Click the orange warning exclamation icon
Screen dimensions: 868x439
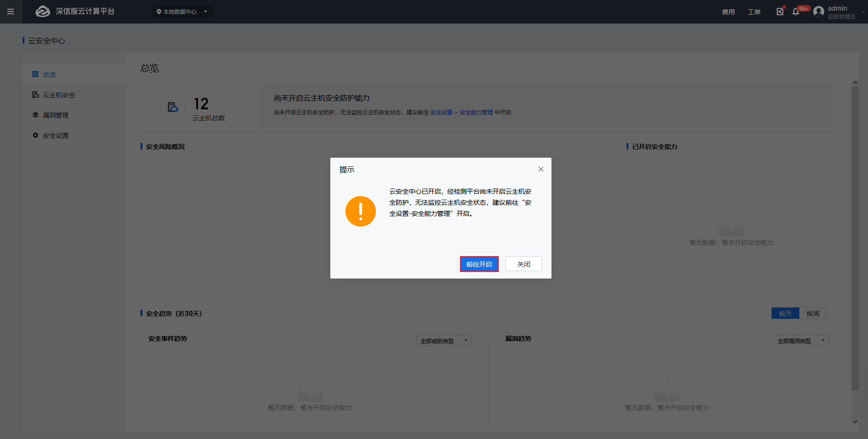[x=360, y=211]
